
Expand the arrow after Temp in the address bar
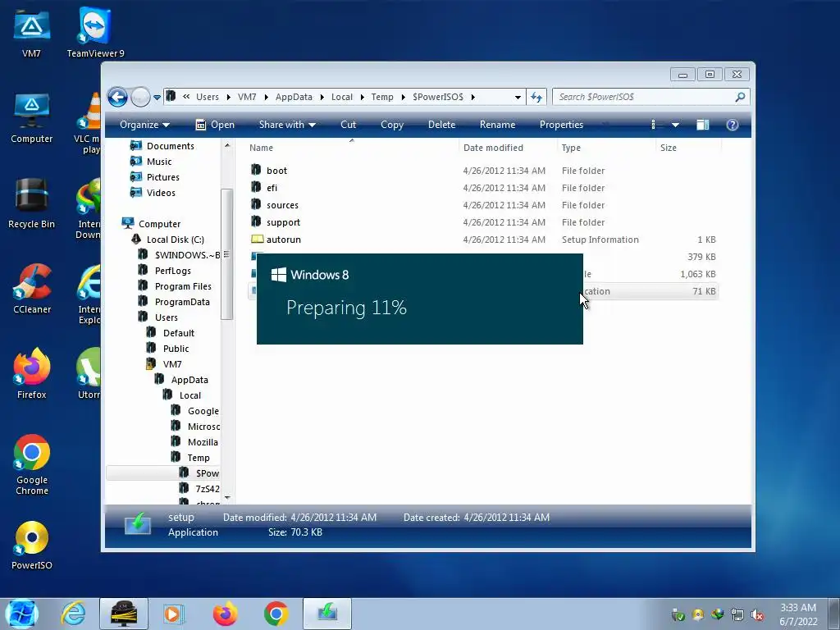click(x=403, y=97)
